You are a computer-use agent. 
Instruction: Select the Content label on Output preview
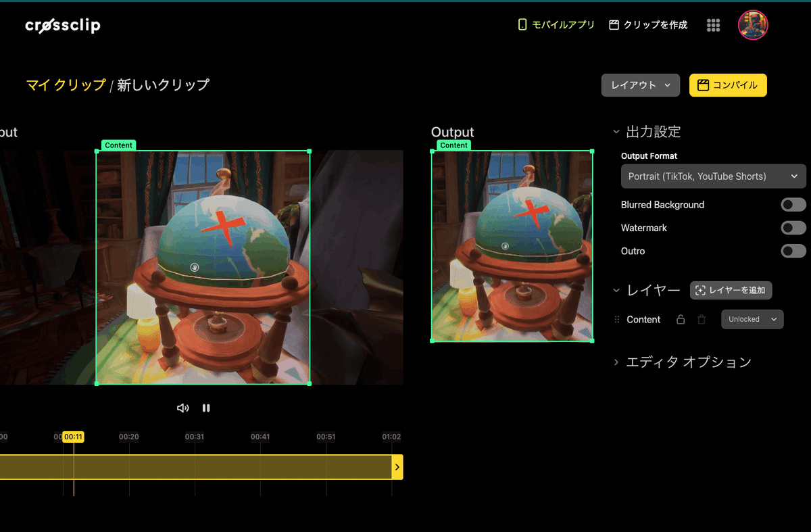[x=453, y=145]
